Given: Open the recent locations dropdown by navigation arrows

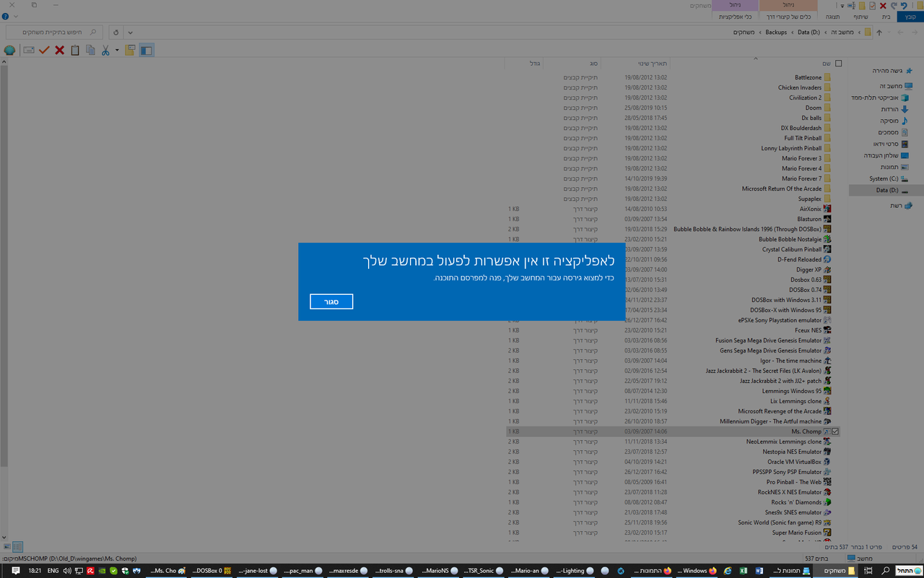Looking at the screenshot, I should 889,33.
